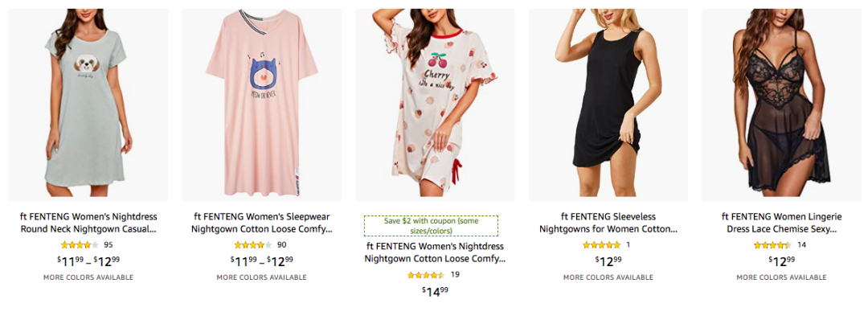Open Women's Nightdress Nightgown Cotton Loose Comfy title
This screenshot has width=868, height=316.
[435, 252]
